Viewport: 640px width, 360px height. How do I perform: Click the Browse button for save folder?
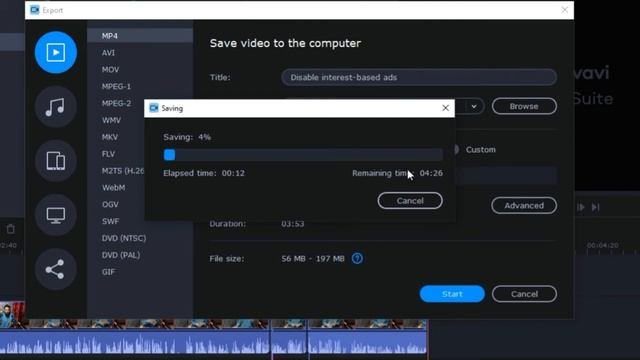[x=524, y=106]
